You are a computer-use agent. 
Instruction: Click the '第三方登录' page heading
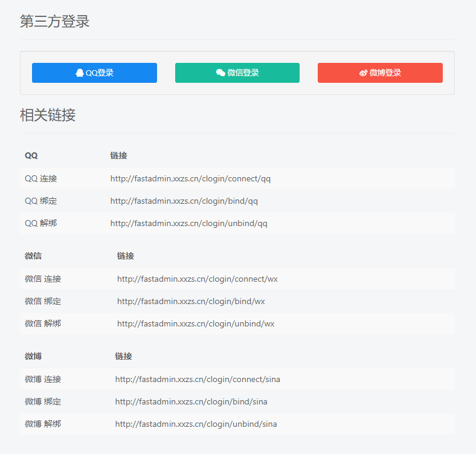click(54, 22)
